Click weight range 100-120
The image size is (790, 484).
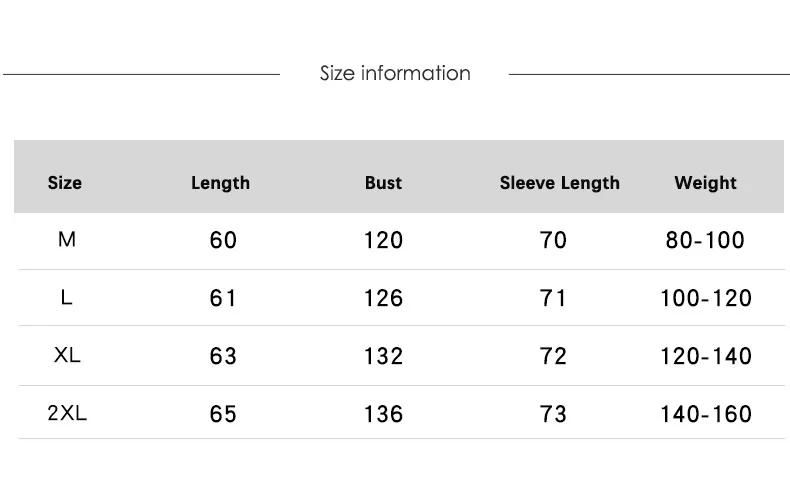pos(706,298)
